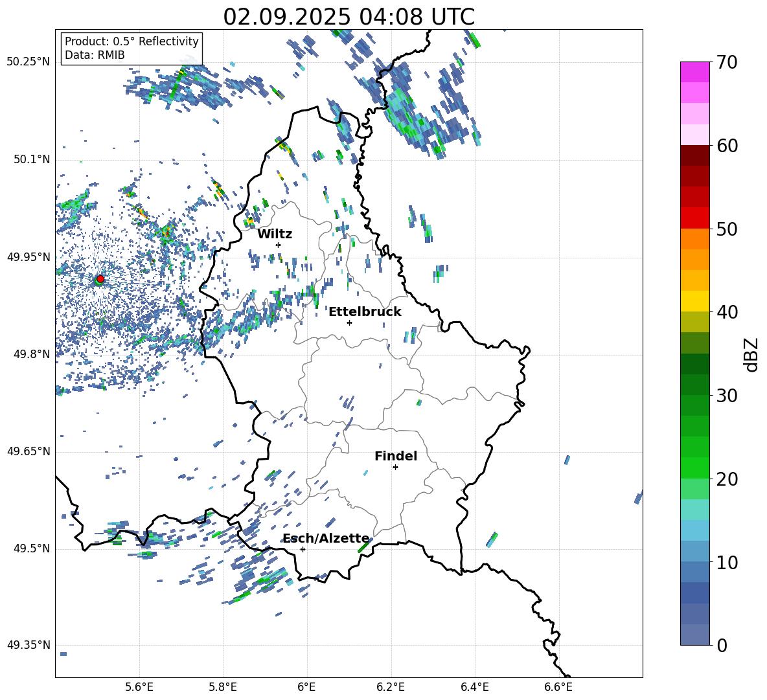Image resolution: width=767 pixels, height=700 pixels.
Task: Click the dark red colorbar segment below 60
Action: 694,155
